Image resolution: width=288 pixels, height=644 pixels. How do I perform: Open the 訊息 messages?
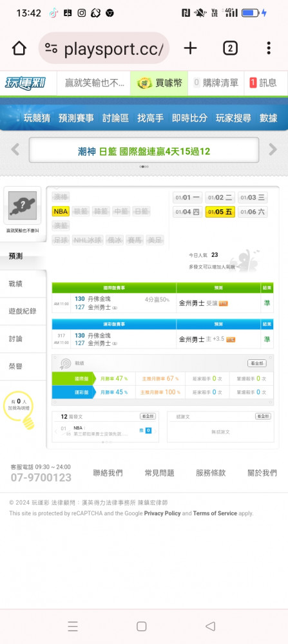coord(264,83)
